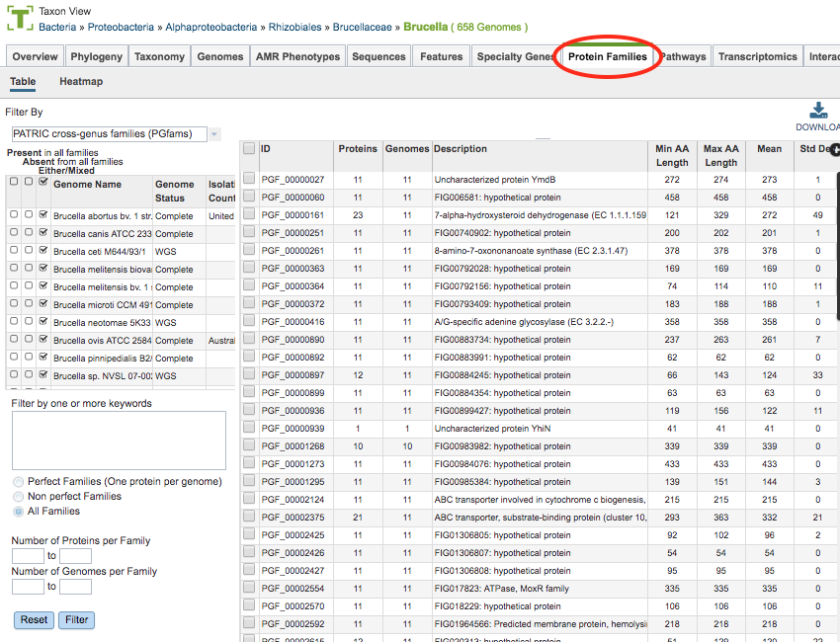This screenshot has width=840, height=642.
Task: Select All Families radio option
Action: point(19,512)
